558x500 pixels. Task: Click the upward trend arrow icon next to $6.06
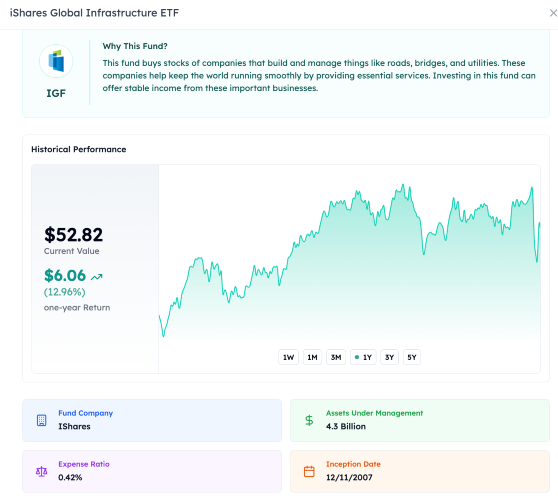tap(96, 277)
